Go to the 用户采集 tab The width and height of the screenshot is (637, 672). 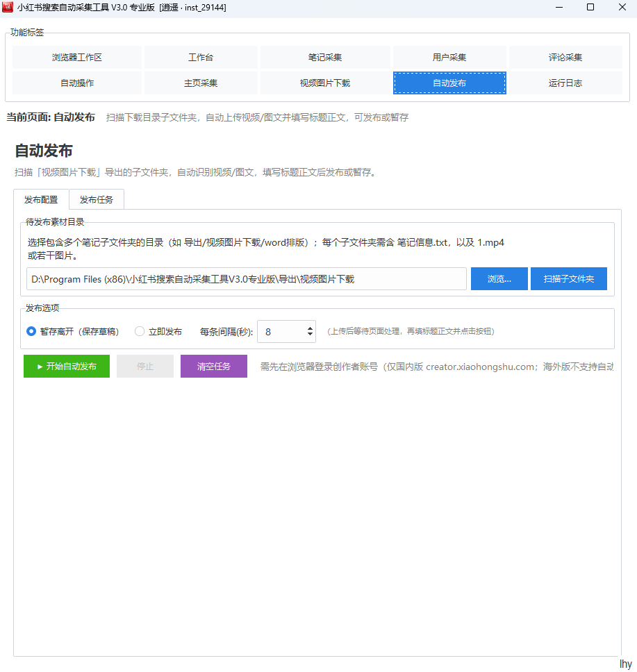click(449, 58)
